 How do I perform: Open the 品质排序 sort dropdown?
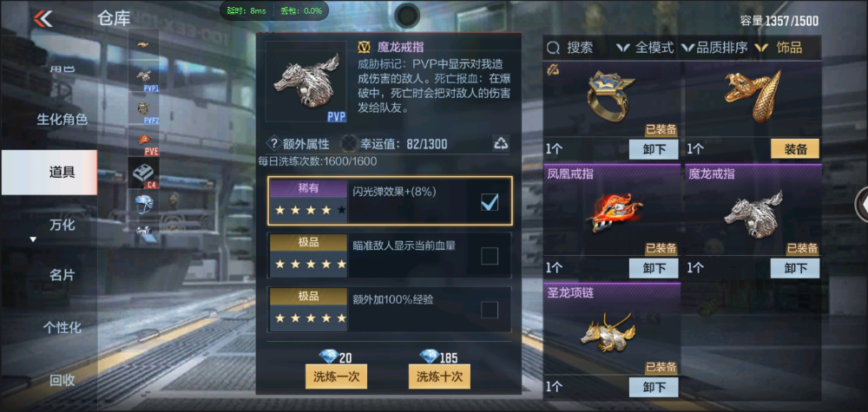click(x=714, y=48)
